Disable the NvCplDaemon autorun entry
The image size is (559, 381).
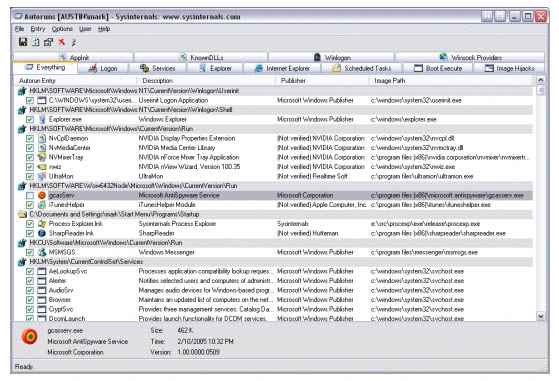click(x=30, y=138)
